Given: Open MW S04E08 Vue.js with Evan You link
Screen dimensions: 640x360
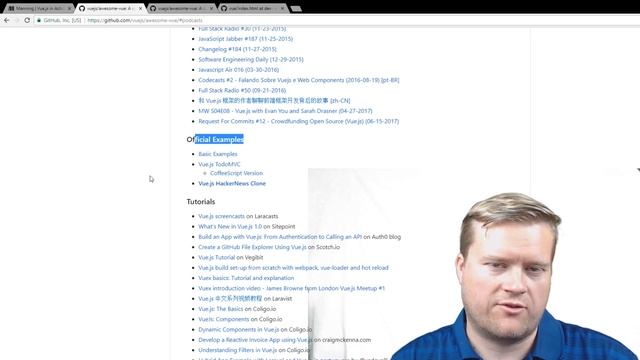Looking at the screenshot, I should pos(285,111).
